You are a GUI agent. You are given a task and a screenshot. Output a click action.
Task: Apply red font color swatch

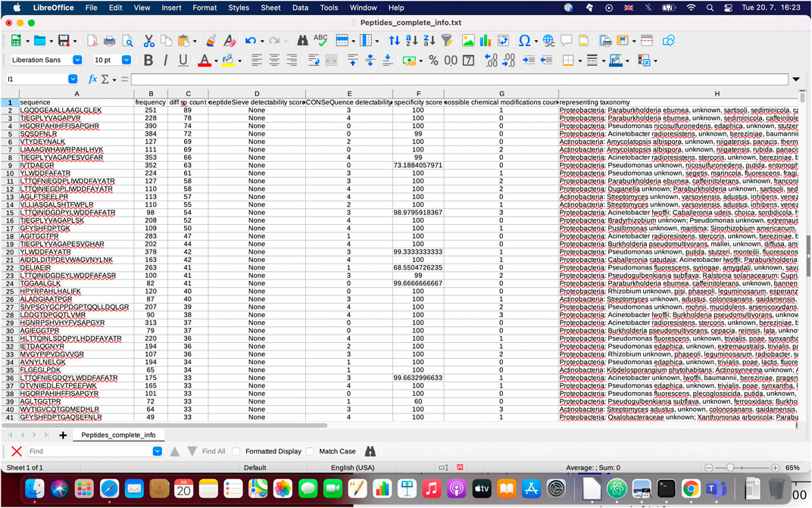point(204,61)
